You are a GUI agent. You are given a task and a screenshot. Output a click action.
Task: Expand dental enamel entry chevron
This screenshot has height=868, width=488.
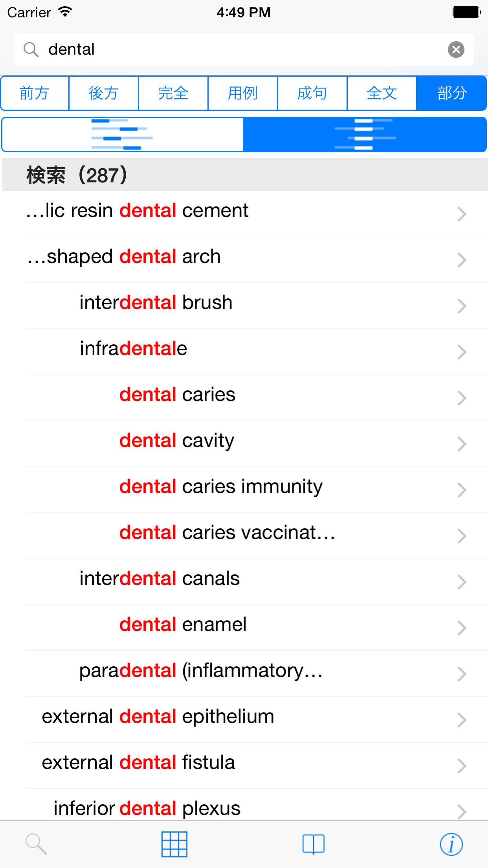click(462, 628)
